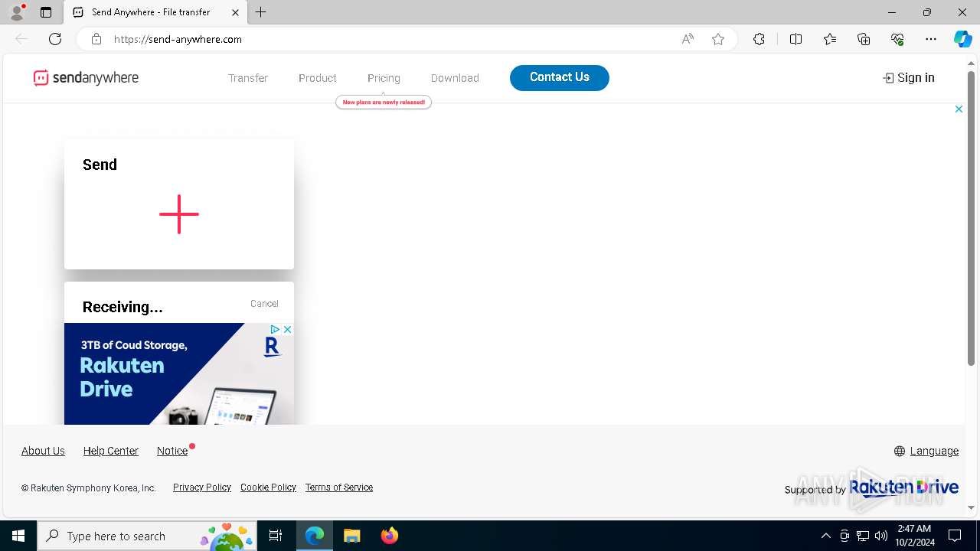Open the Transfer menu item

pos(248,78)
